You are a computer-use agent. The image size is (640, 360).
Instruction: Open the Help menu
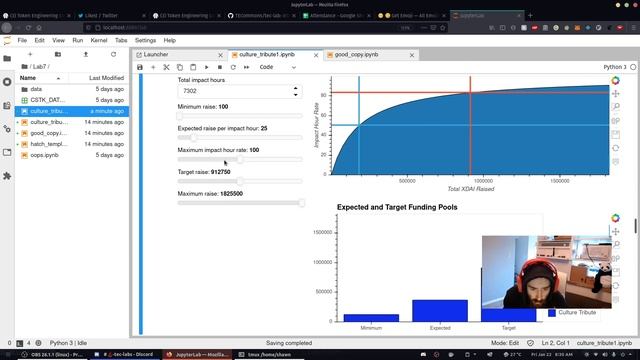point(169,40)
